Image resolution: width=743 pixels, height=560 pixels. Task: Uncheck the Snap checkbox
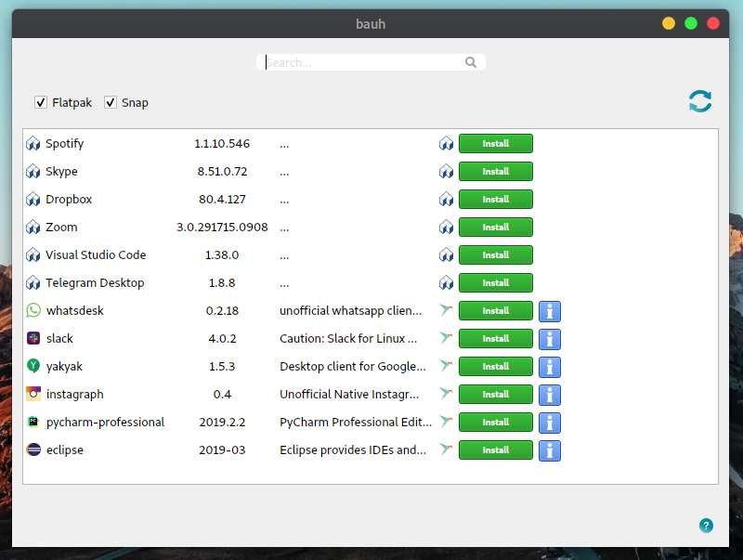(x=111, y=102)
